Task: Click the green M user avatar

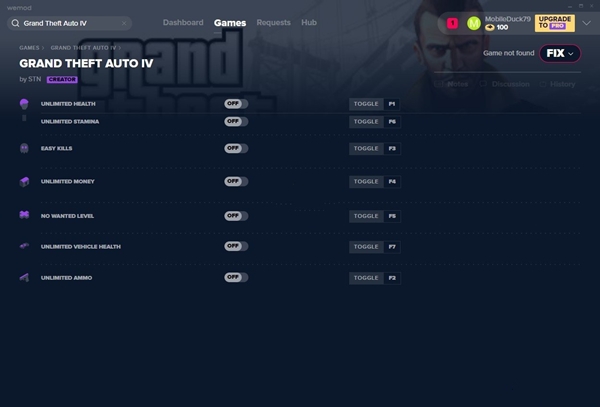Action: (474, 23)
